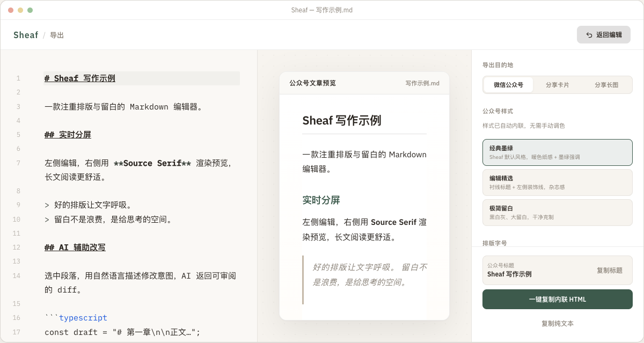Switch to the 分享卡片 tab
The width and height of the screenshot is (644, 343).
coord(557,85)
